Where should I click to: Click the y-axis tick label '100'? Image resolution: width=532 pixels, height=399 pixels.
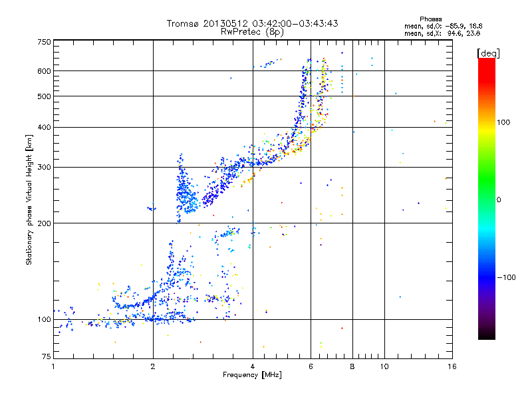[45, 320]
